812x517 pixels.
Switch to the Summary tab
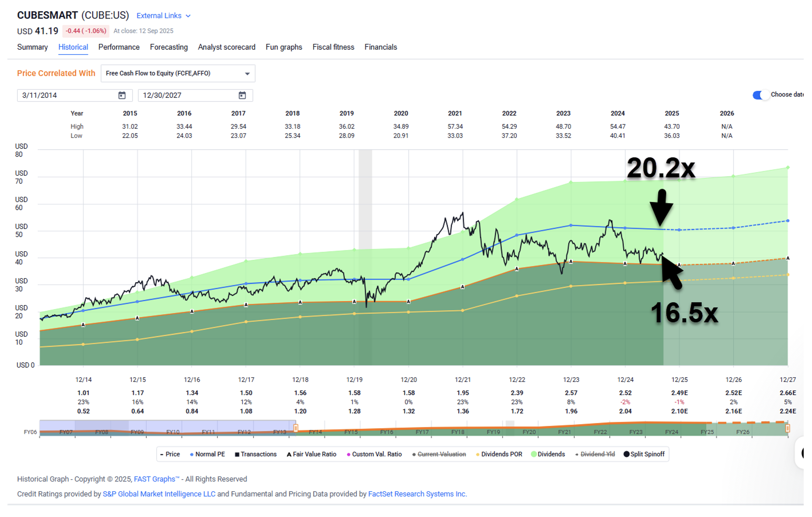click(x=32, y=47)
